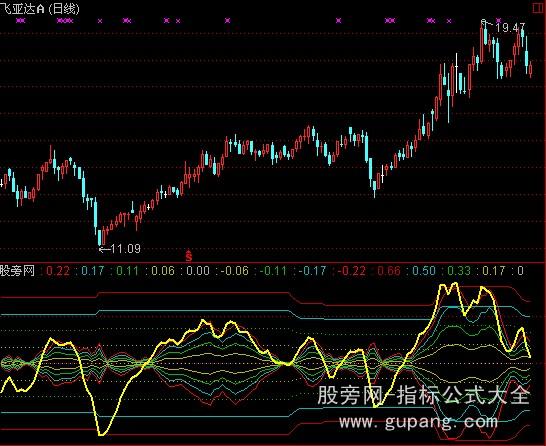546x446 pixels.
Task: Click the -0.17 indicator value
Action: (x=312, y=271)
